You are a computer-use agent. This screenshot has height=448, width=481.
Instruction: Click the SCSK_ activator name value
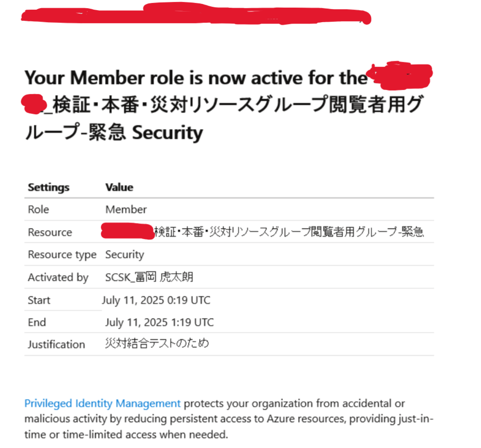149,277
